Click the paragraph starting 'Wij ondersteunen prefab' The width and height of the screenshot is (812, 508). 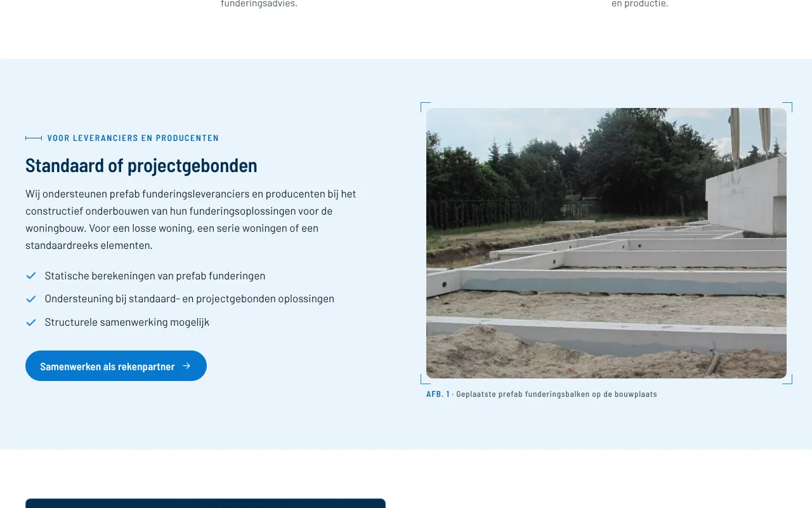[x=191, y=219]
